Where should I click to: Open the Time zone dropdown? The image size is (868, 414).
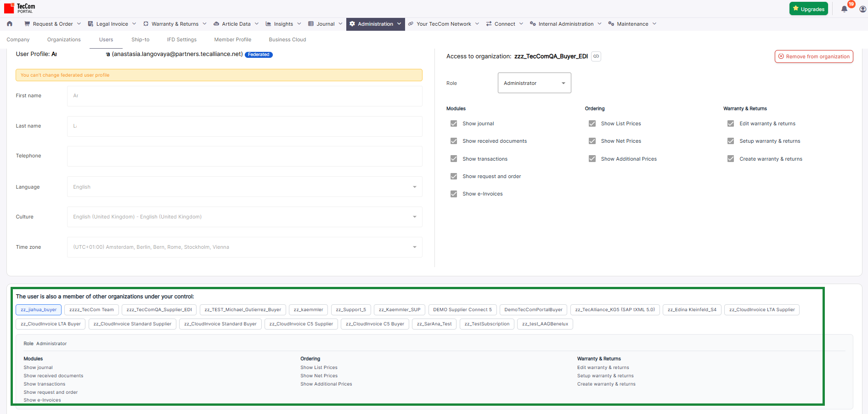pyautogui.click(x=245, y=247)
